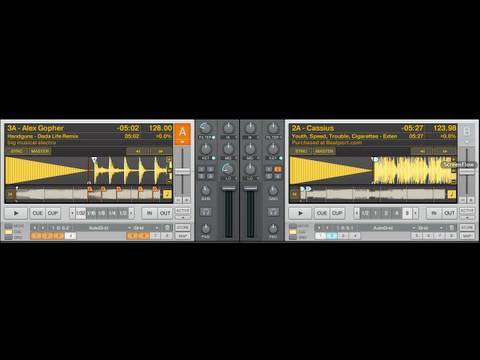Viewport: 480px width, 360px height.
Task: Toggle the FILTER on-light for channel A
Action: [x=213, y=137]
